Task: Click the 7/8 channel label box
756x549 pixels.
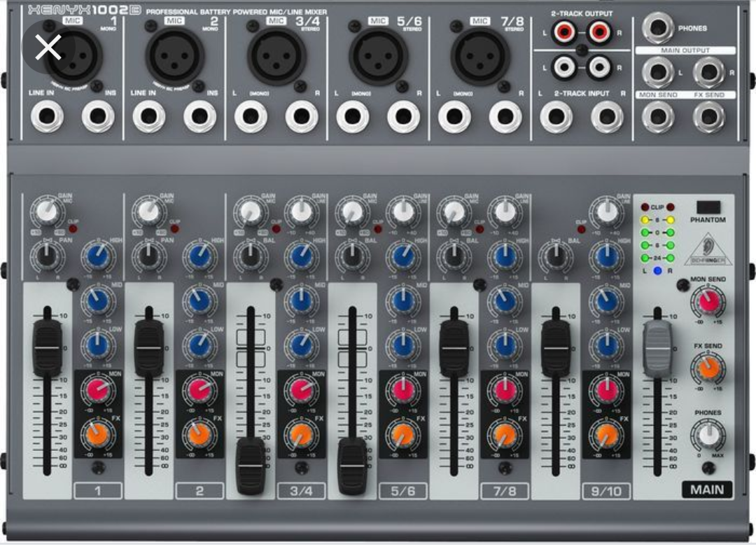Action: (505, 491)
